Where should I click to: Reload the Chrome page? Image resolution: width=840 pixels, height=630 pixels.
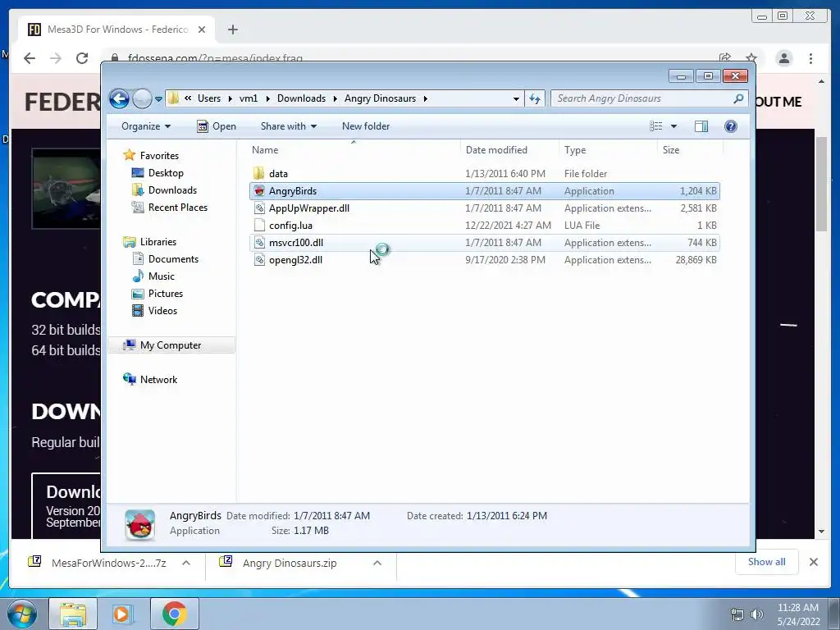[x=82, y=58]
